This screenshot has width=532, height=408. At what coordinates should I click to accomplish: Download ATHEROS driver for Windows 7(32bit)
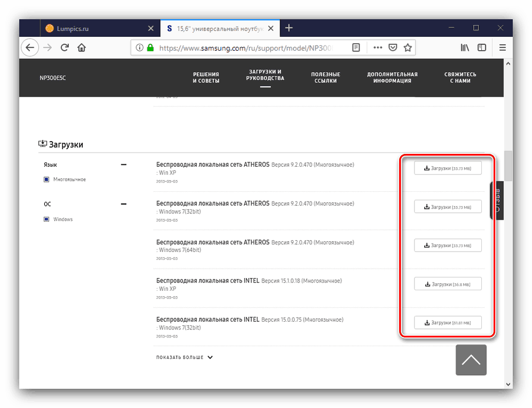(x=448, y=207)
